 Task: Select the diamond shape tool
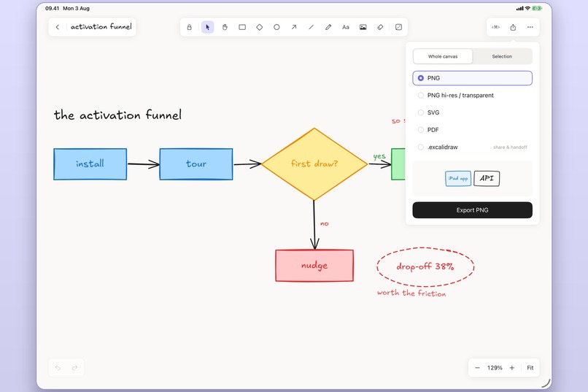coord(260,27)
